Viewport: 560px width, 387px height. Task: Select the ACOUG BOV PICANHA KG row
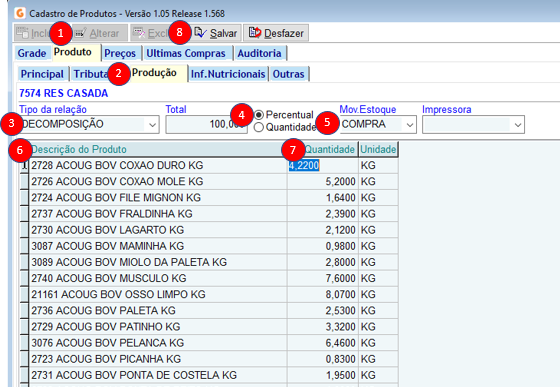click(x=209, y=359)
